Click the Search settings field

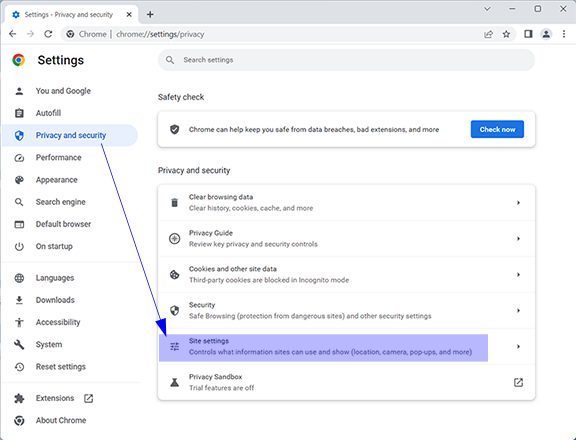coord(346,60)
